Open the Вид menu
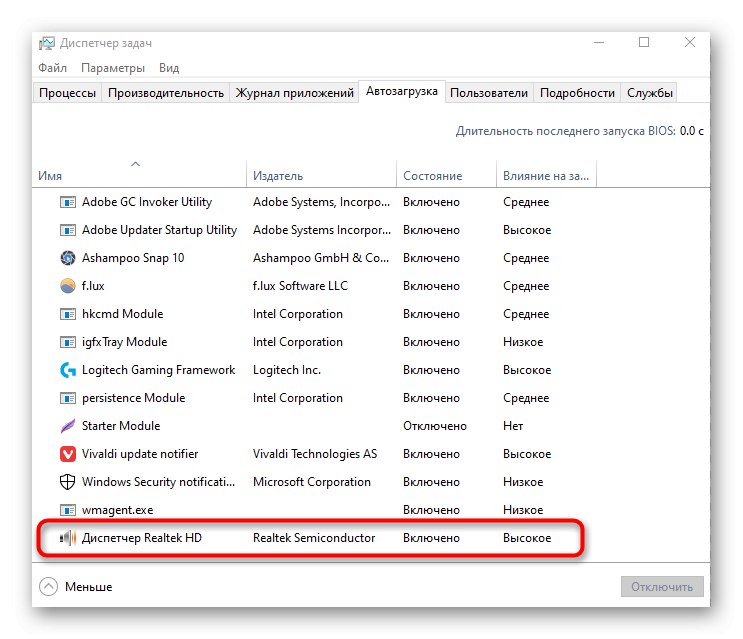 (x=169, y=68)
